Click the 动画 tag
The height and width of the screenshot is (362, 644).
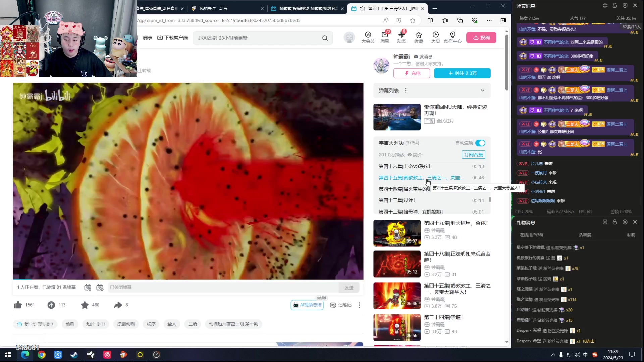(70, 324)
